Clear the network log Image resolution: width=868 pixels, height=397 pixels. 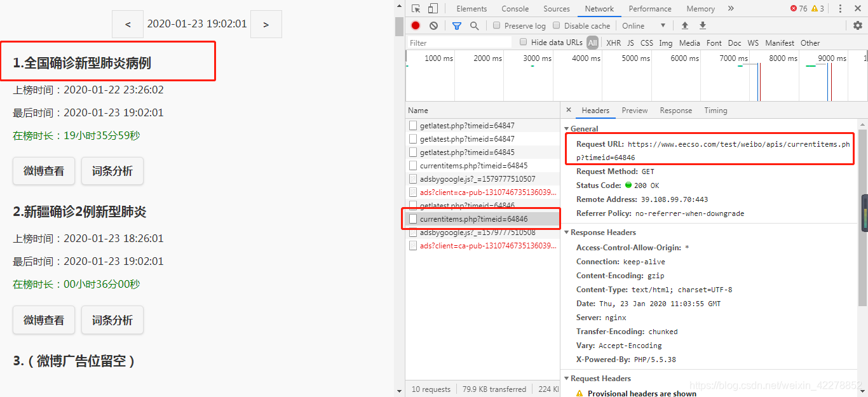433,25
